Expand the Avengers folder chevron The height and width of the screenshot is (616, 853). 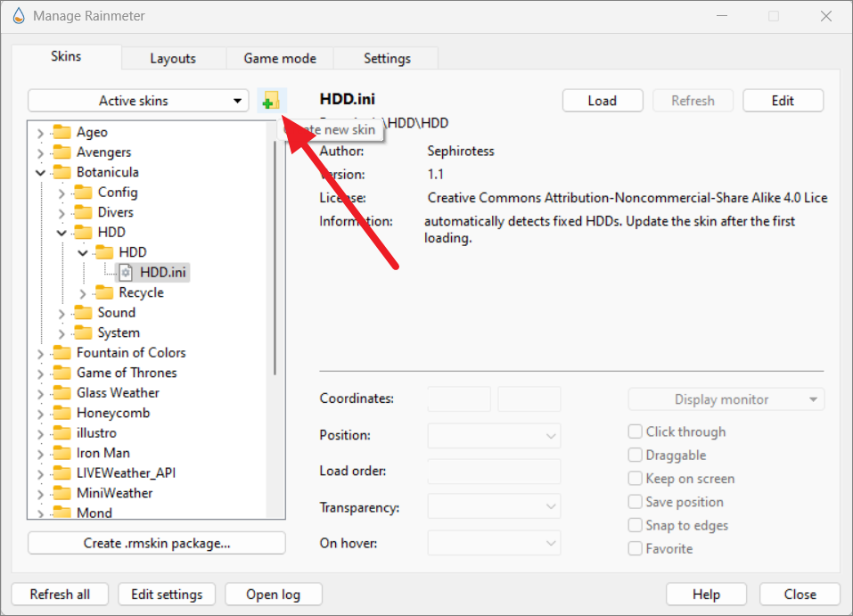[x=40, y=153]
